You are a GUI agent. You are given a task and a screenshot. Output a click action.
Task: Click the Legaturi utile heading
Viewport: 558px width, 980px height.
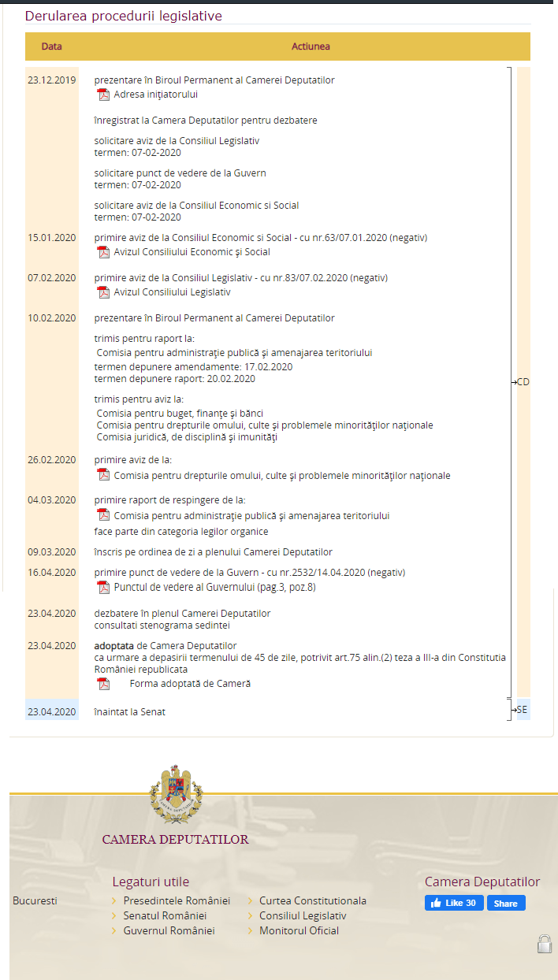(x=151, y=882)
